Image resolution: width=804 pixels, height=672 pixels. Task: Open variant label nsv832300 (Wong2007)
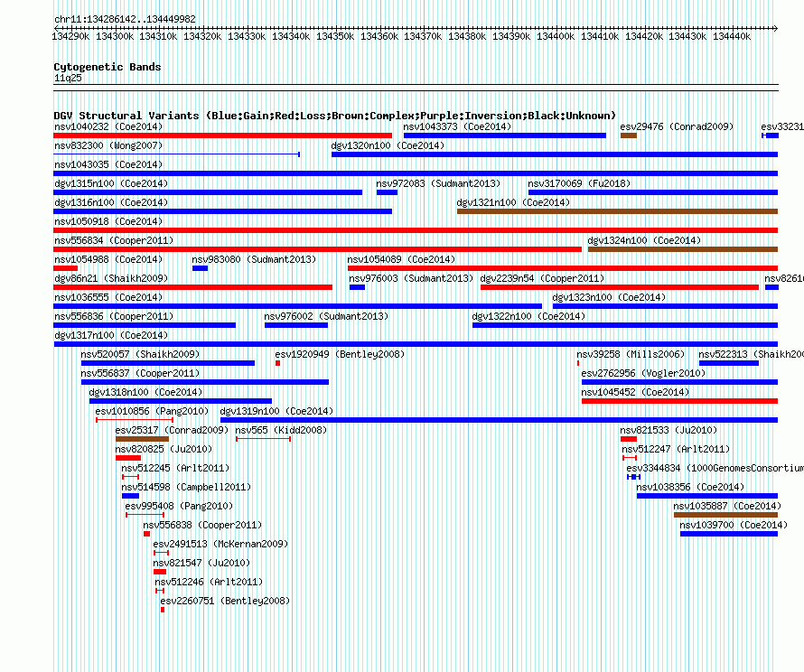(x=108, y=145)
